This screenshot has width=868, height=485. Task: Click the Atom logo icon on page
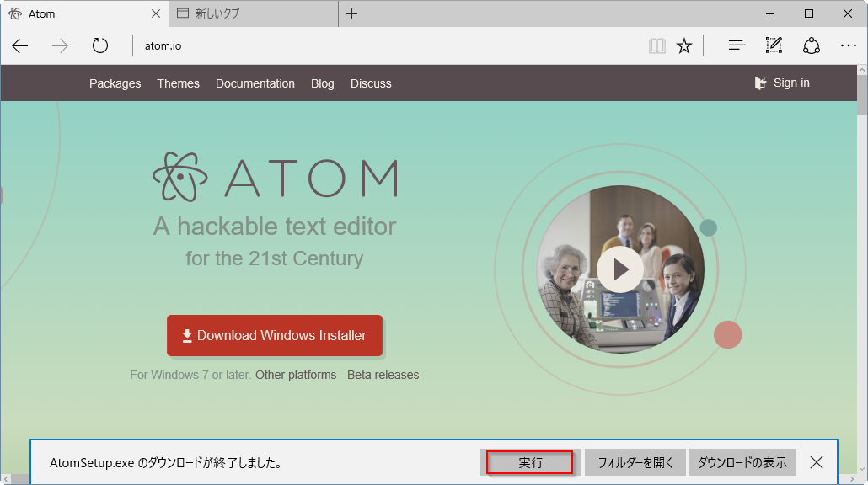pyautogui.click(x=179, y=177)
